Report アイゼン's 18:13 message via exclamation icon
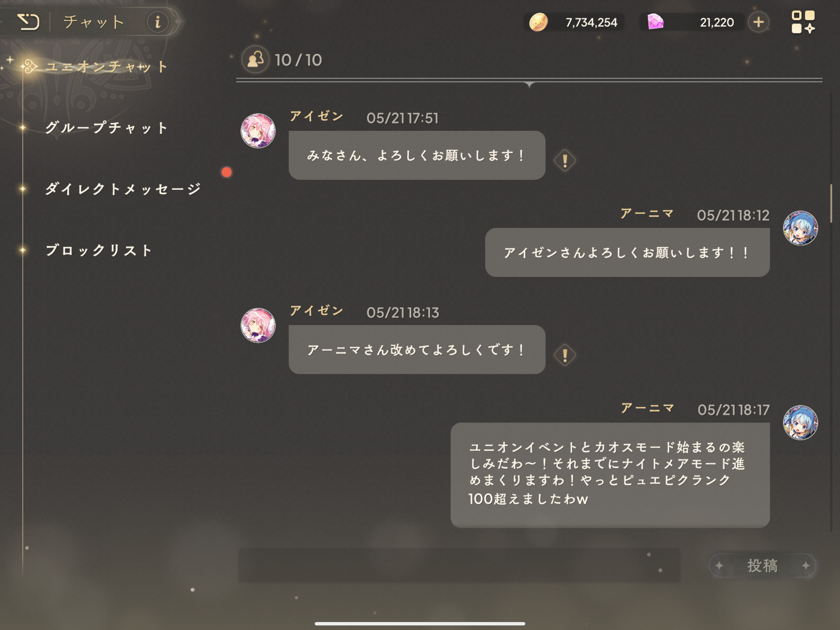 coord(565,355)
